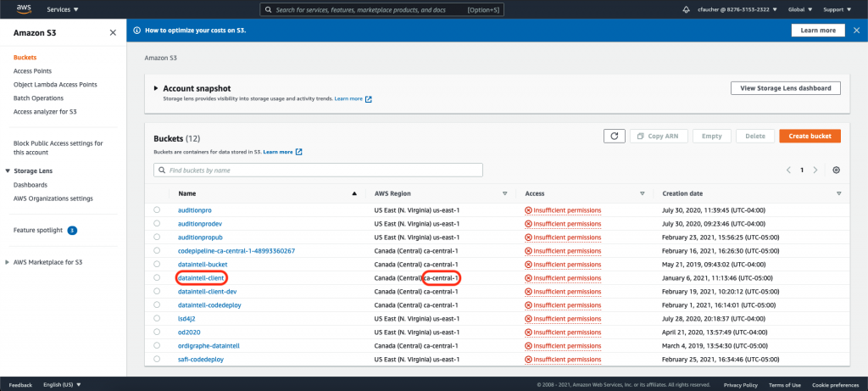
Task: Click the Feedback footer link
Action: 20,384
